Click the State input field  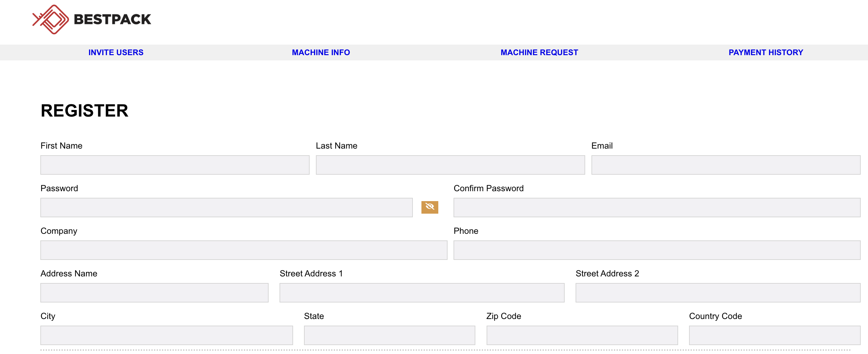click(x=390, y=335)
